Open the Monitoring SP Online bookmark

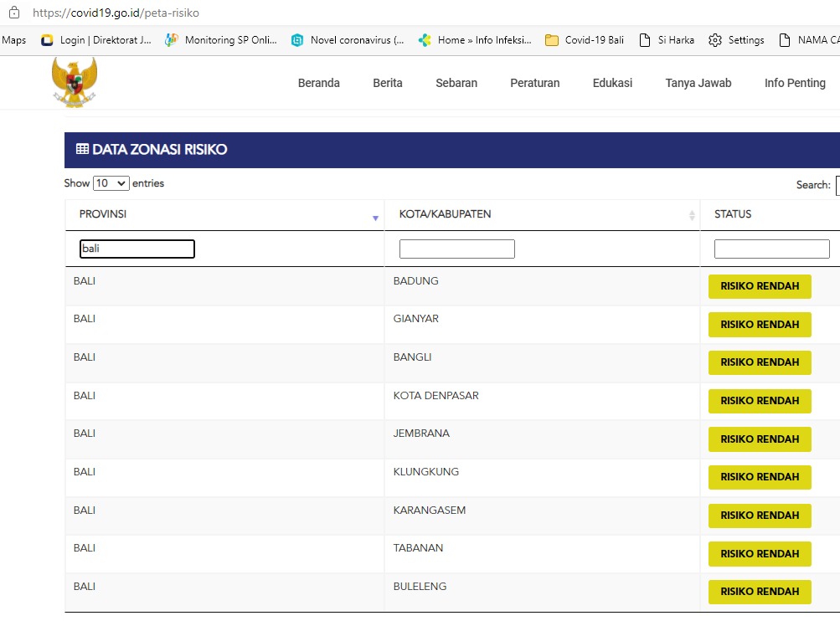[221, 40]
